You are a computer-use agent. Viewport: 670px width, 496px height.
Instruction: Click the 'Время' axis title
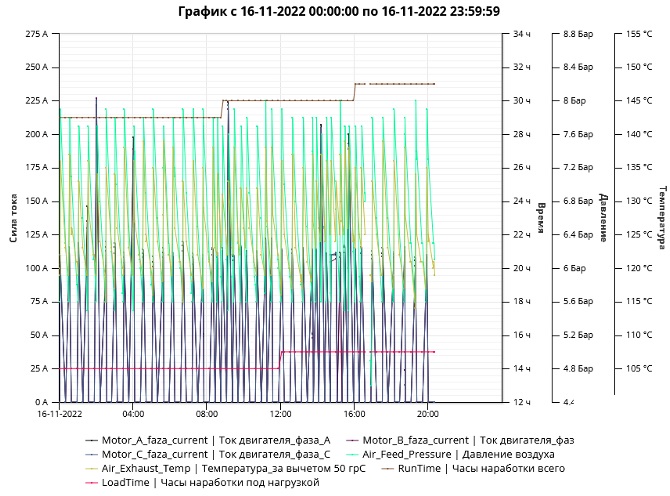tap(541, 218)
